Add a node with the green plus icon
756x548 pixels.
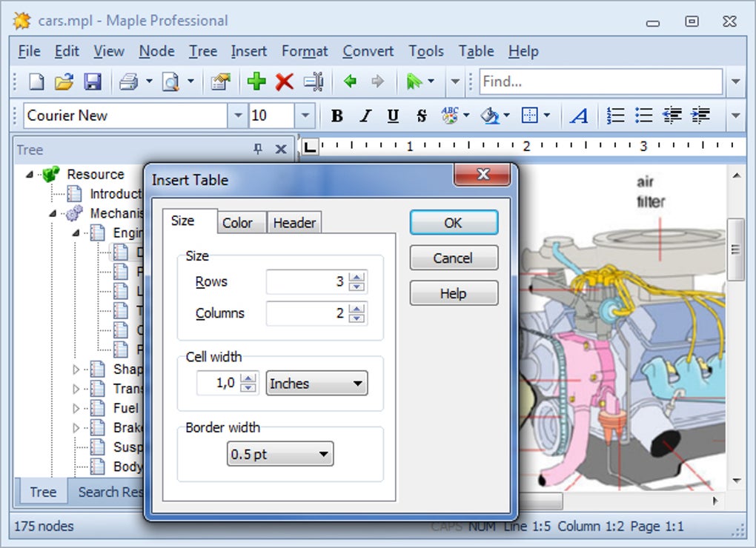pyautogui.click(x=256, y=81)
